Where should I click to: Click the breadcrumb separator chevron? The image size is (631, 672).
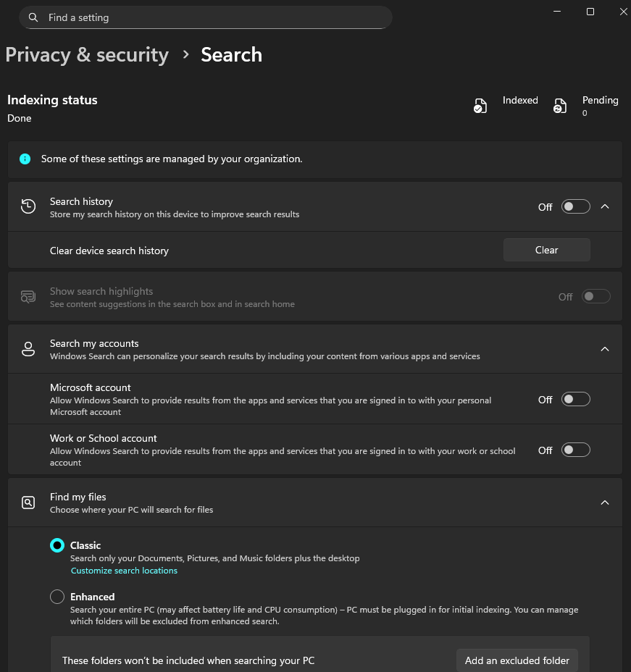pyautogui.click(x=185, y=54)
